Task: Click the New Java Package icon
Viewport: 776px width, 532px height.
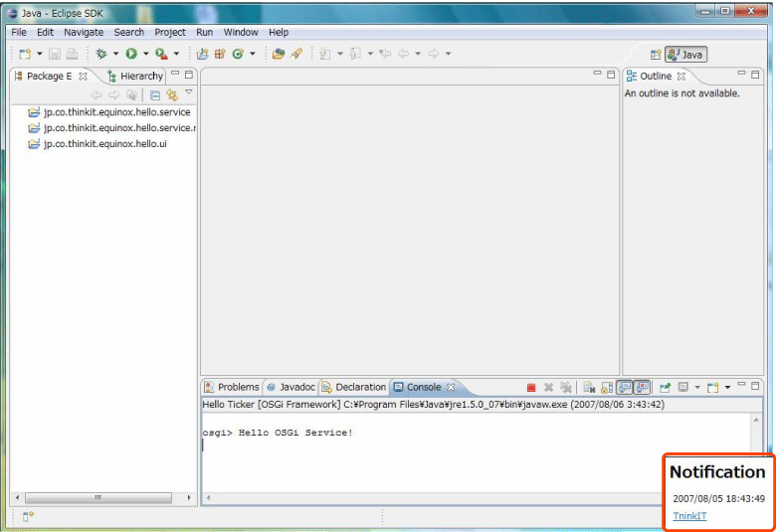Action: pyautogui.click(x=220, y=54)
